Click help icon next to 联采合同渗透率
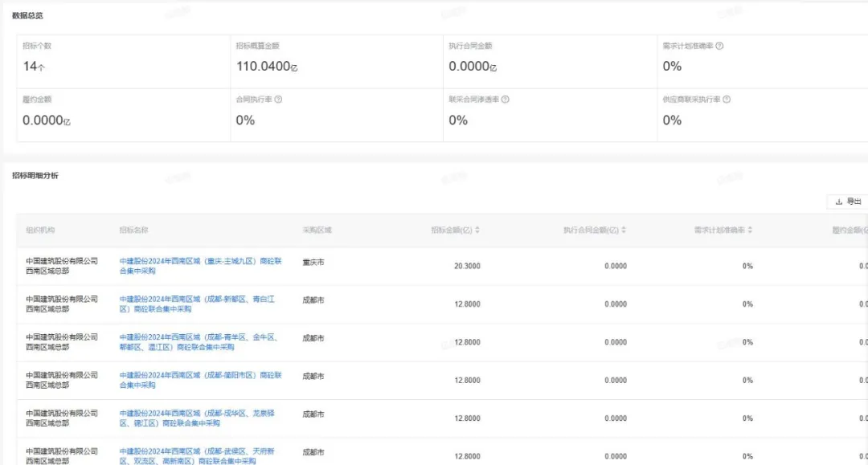Screen dimensions: 868x465 tap(505, 100)
